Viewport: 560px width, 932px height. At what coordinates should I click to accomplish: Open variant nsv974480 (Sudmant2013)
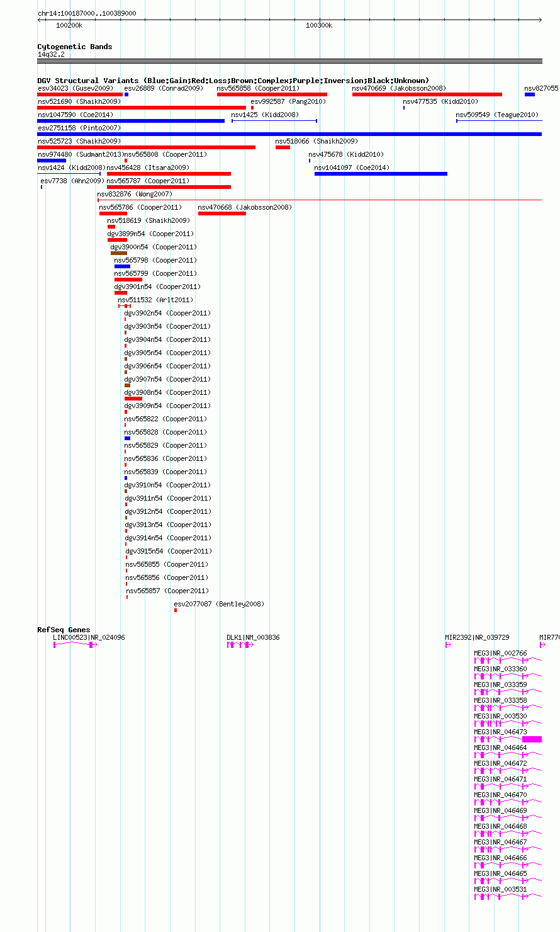click(81, 154)
